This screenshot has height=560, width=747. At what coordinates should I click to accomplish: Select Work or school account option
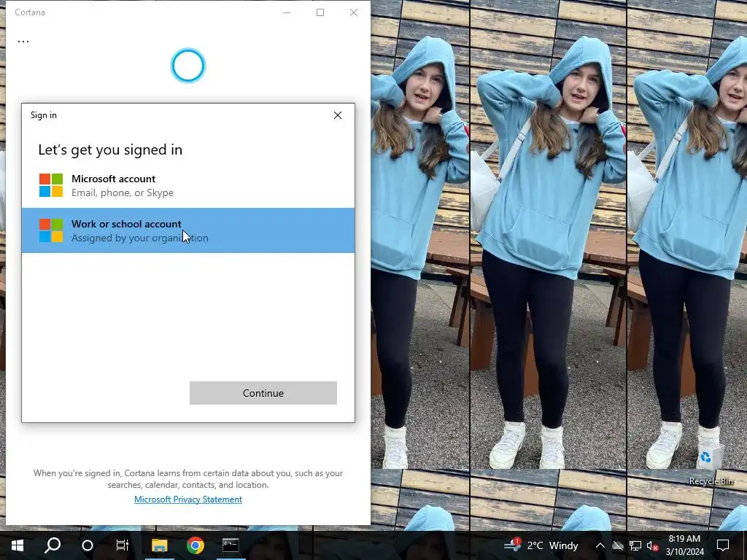[x=188, y=230]
